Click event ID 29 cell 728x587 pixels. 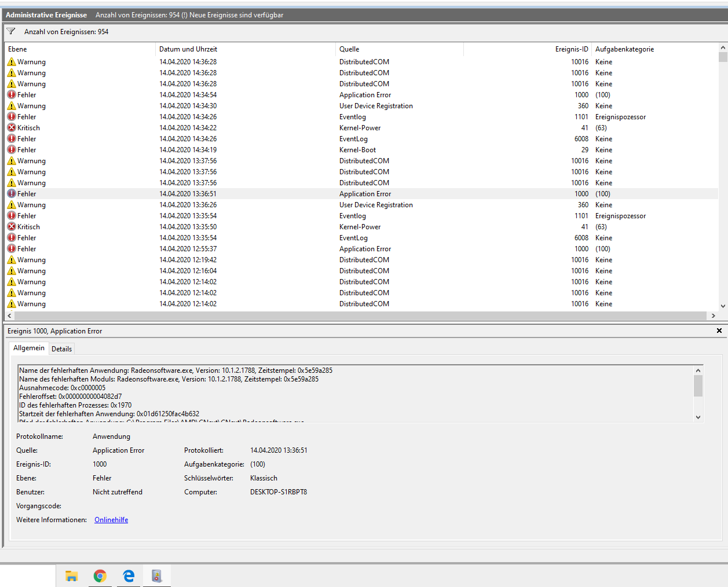click(x=584, y=150)
